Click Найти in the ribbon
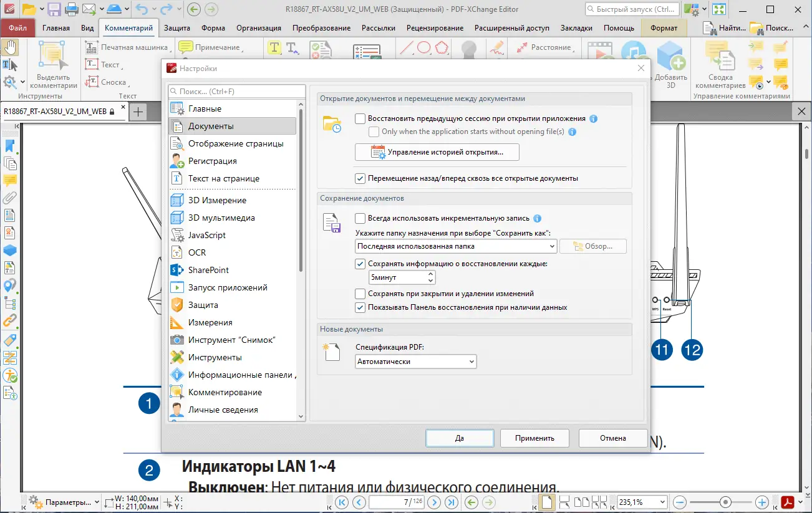Viewport: 812px width, 513px height. click(x=724, y=28)
